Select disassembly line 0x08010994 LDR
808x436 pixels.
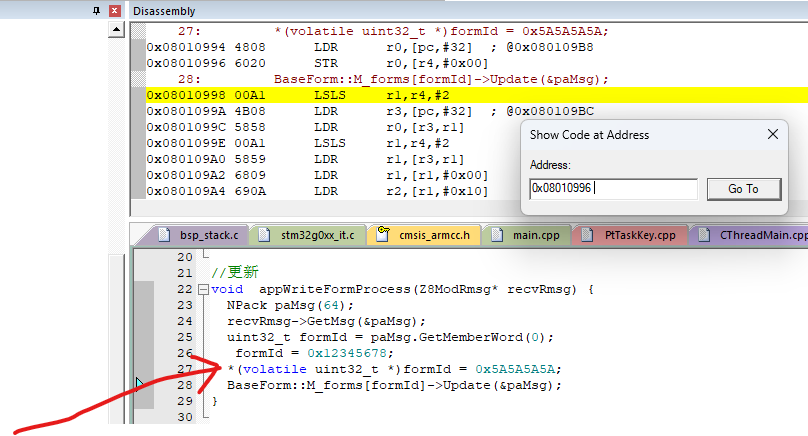point(370,47)
